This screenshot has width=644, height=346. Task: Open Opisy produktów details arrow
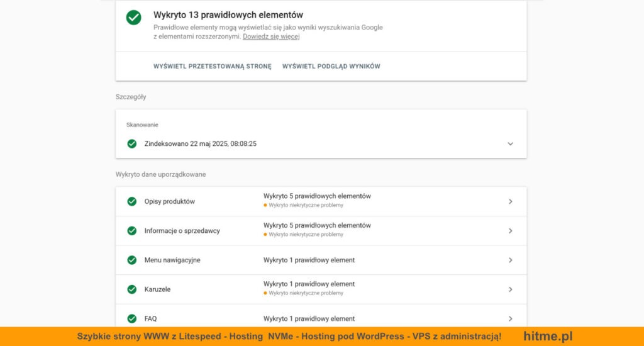tap(510, 201)
